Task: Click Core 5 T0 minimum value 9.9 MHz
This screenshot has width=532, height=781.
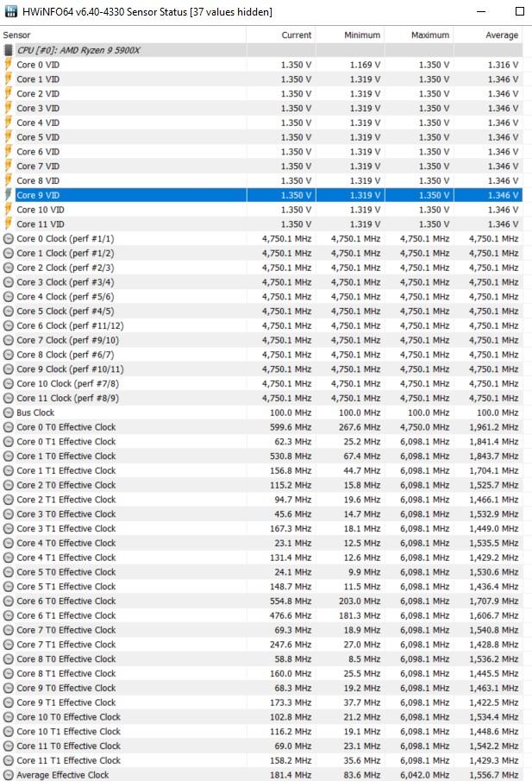Action: 365,572
